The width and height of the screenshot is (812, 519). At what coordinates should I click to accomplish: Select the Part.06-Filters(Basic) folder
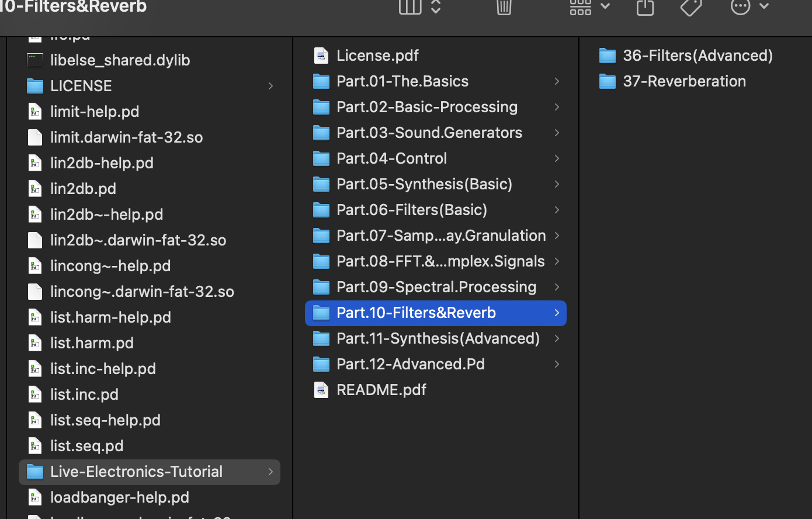click(412, 210)
